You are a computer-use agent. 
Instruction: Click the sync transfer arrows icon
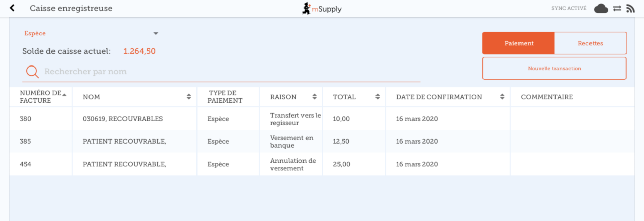pos(617,9)
